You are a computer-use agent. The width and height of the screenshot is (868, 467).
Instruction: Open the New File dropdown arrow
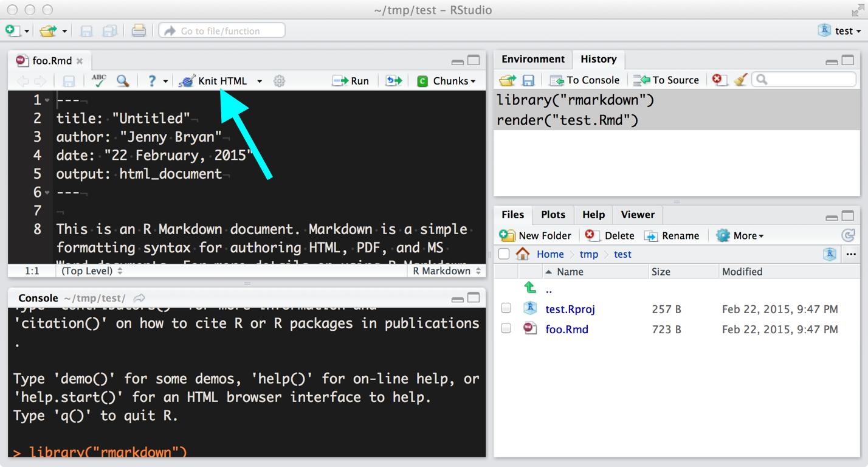[27, 31]
